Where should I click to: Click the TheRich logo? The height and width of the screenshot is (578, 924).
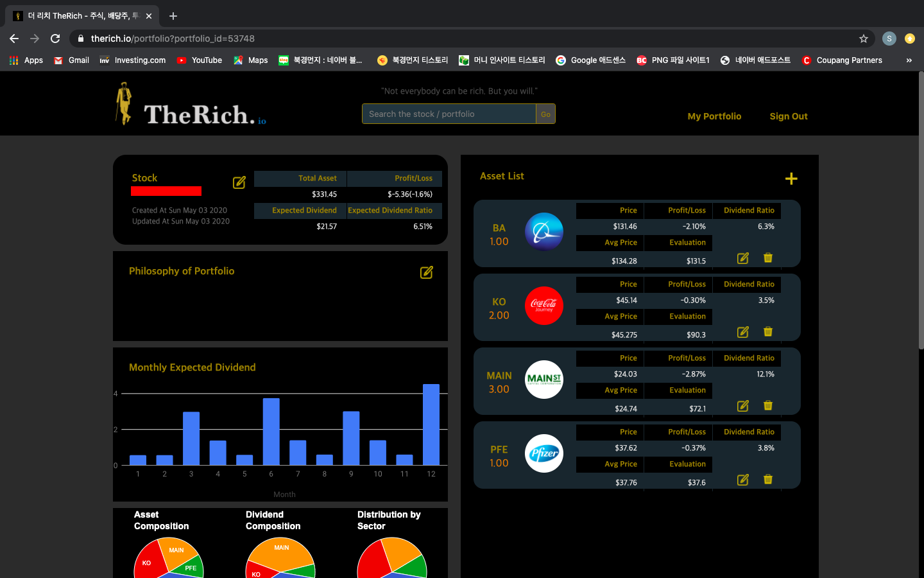191,104
